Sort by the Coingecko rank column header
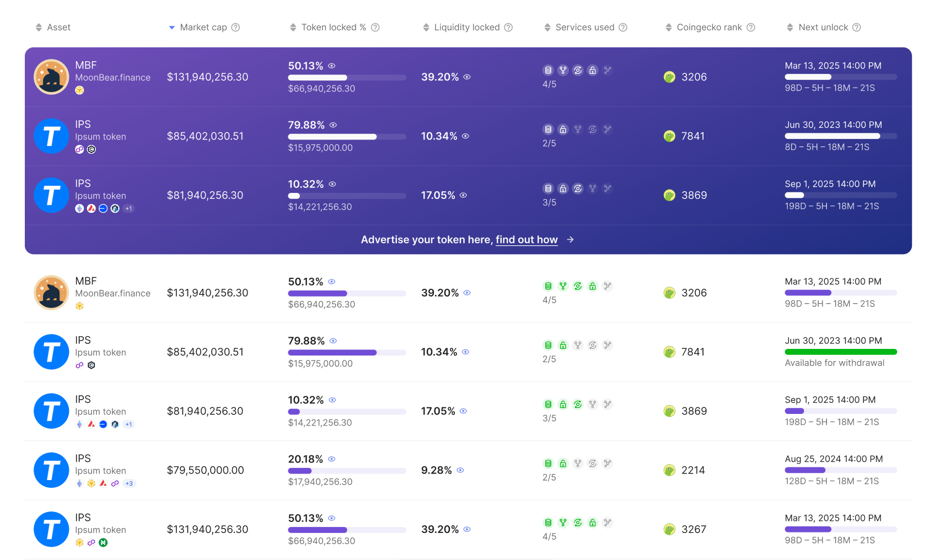Viewport: 940px width, 560px height. [710, 27]
